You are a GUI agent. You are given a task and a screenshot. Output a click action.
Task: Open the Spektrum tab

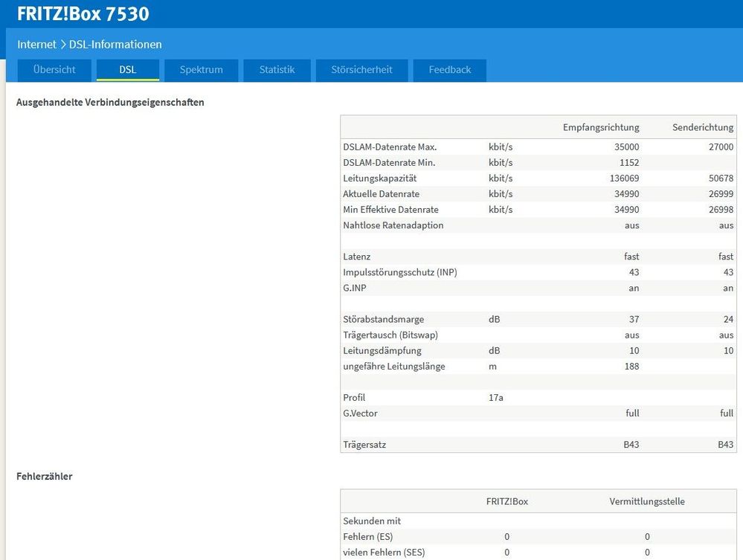(201, 70)
